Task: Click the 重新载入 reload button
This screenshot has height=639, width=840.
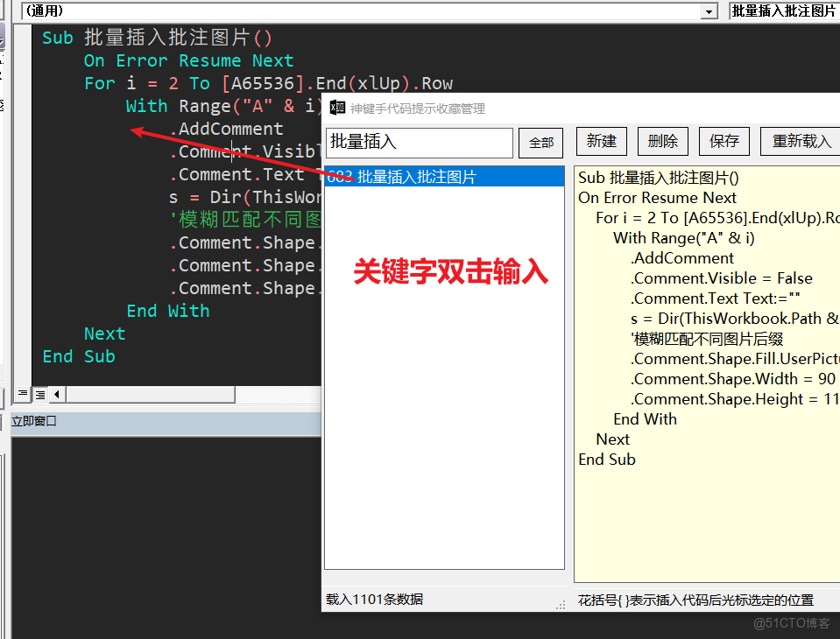Action: pyautogui.click(x=799, y=140)
